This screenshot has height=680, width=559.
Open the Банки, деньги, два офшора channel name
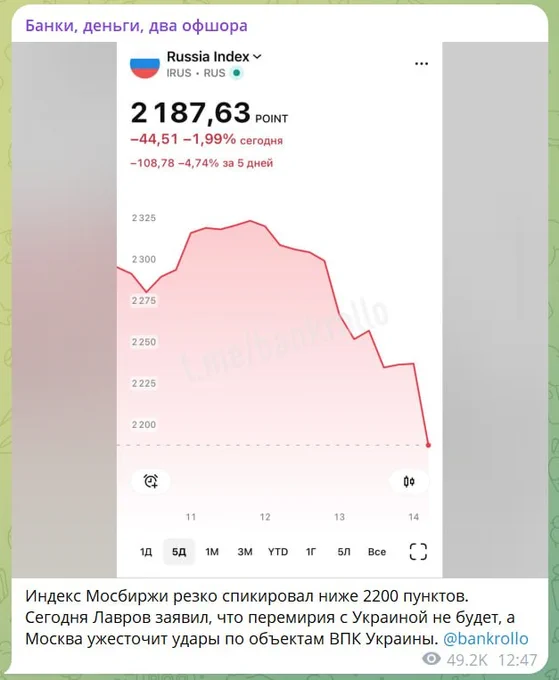136,26
